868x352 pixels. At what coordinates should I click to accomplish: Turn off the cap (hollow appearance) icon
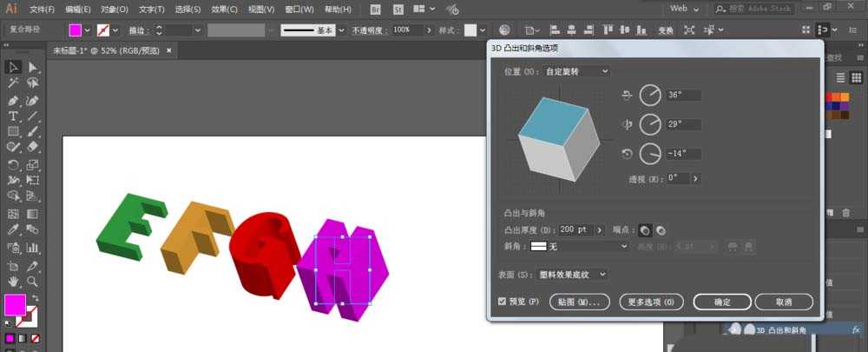661,230
